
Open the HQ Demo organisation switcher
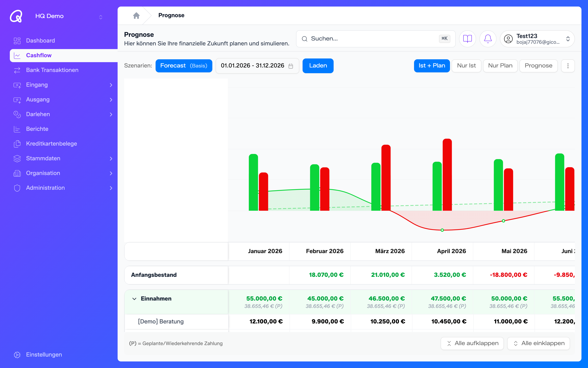coord(101,17)
